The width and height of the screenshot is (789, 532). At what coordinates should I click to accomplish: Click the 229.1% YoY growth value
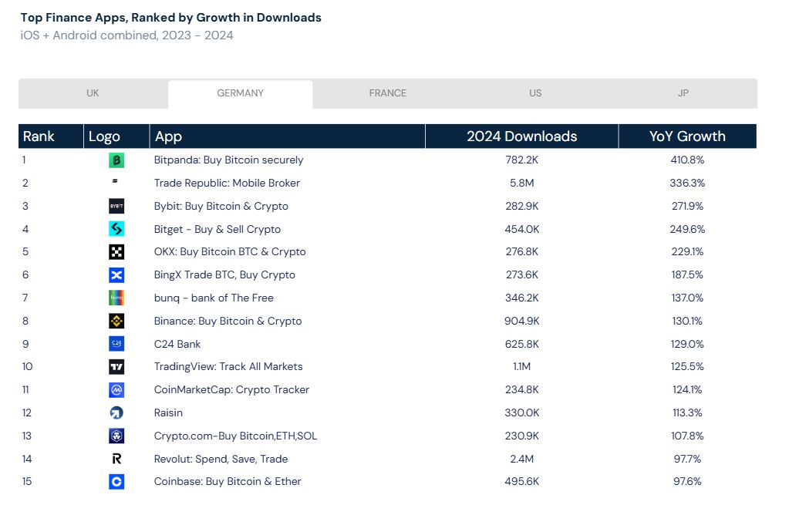point(687,252)
